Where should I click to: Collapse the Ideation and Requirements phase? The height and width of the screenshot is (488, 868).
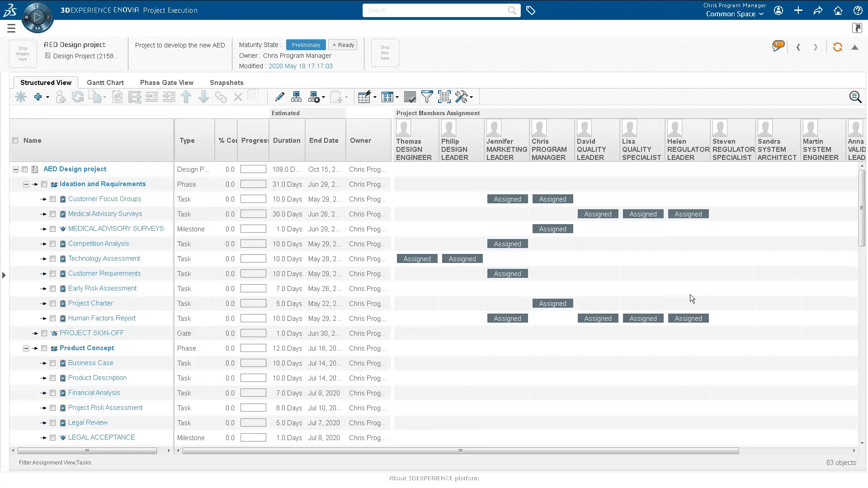[26, 184]
